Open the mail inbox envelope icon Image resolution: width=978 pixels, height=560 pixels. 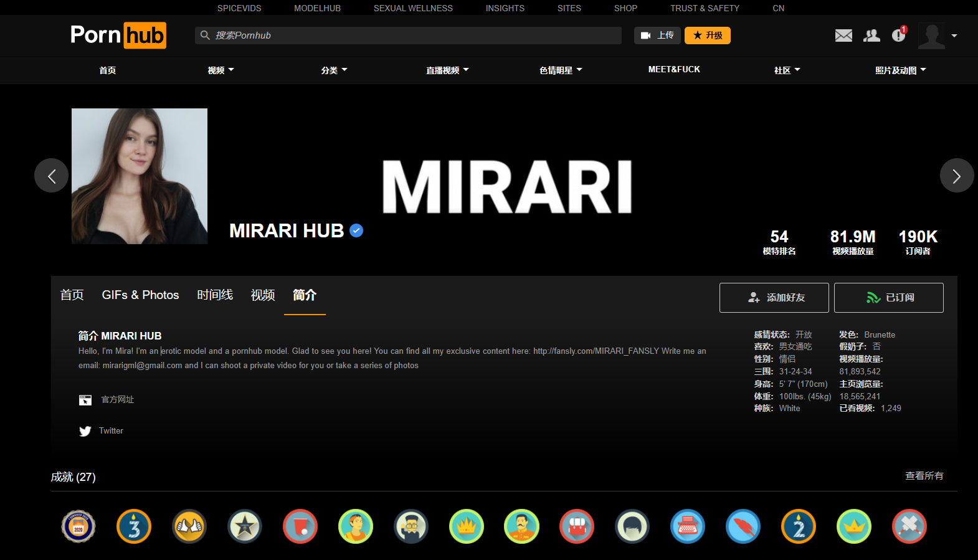[x=843, y=36]
